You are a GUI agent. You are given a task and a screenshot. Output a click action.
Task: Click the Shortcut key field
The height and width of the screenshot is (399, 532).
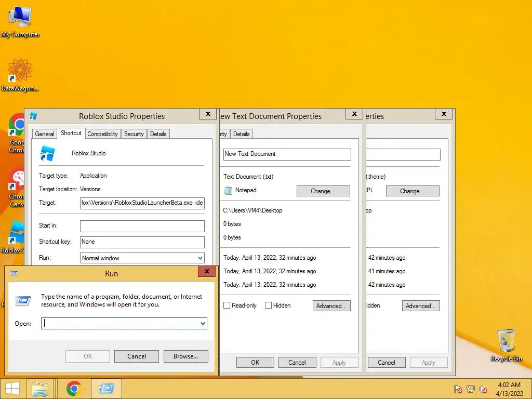coord(142,242)
